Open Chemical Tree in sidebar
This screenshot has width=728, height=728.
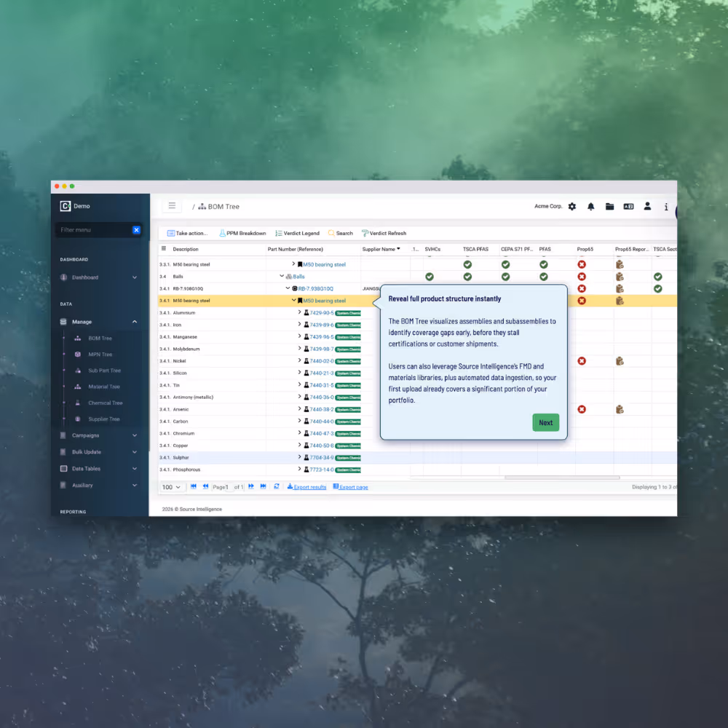point(105,403)
